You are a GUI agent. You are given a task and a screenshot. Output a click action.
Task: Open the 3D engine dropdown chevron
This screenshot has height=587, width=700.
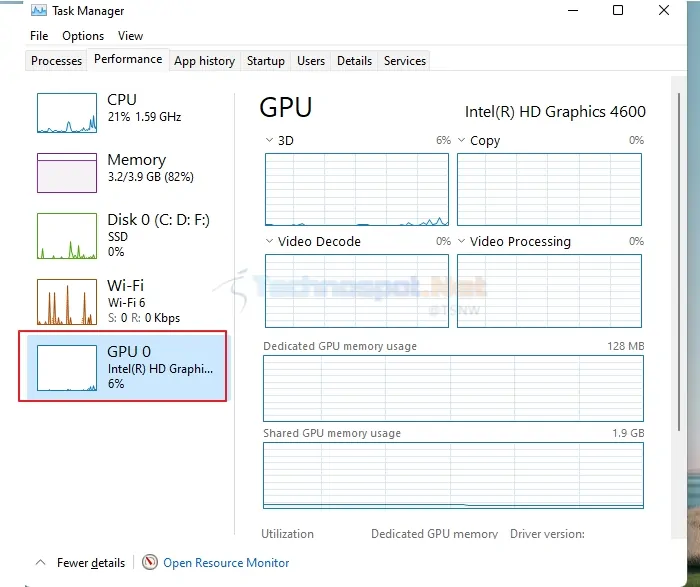pyautogui.click(x=269, y=140)
